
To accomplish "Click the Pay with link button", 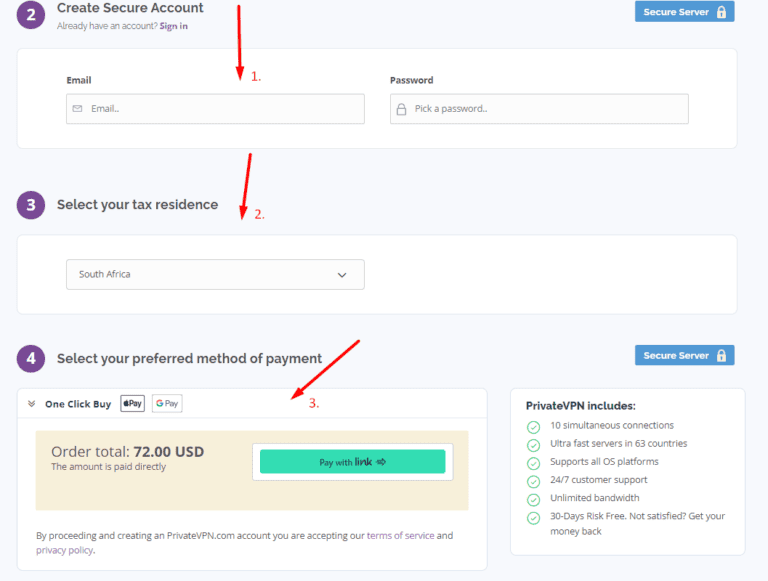I will tap(352, 462).
